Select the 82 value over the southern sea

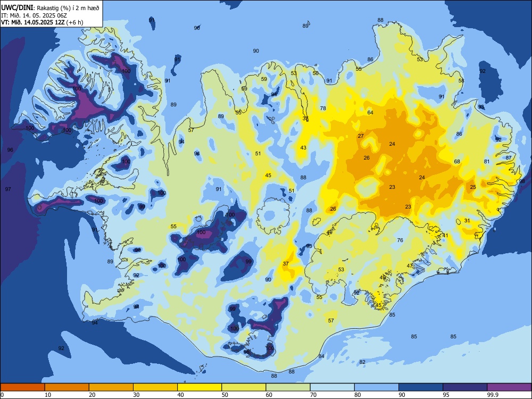(362, 362)
